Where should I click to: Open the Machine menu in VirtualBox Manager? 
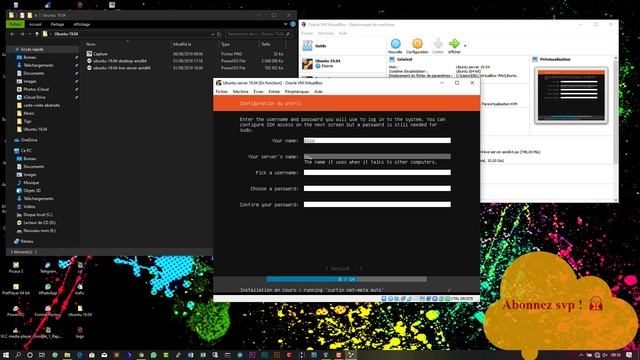(326, 33)
